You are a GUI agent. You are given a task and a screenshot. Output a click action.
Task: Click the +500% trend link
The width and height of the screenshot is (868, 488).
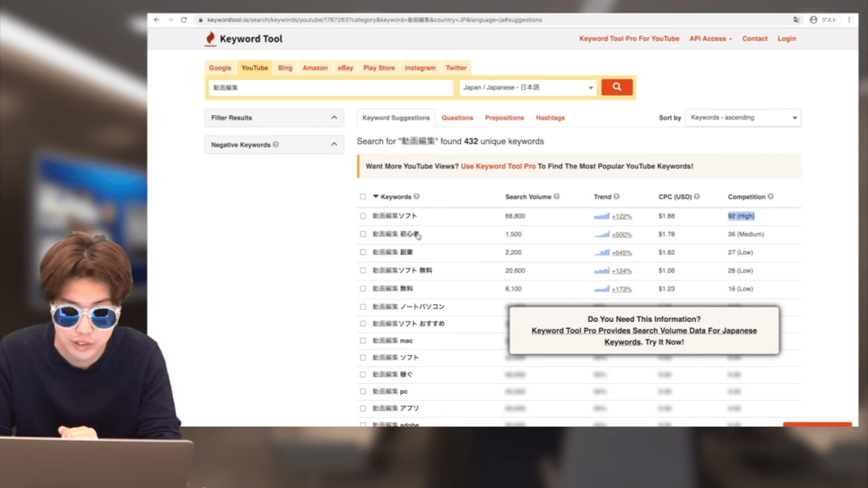pyautogui.click(x=621, y=235)
